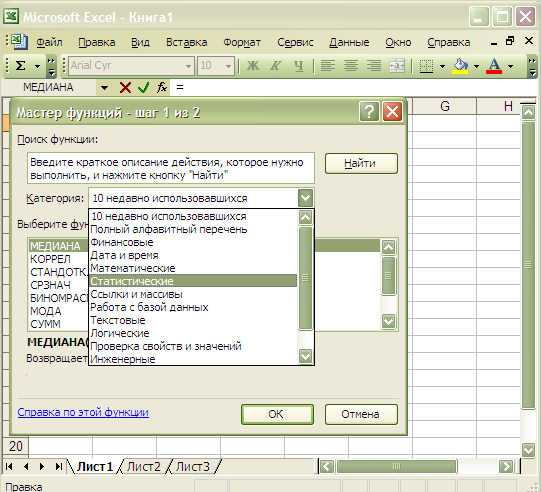
Task: Click the Insert Function fx icon
Action: click(162, 88)
